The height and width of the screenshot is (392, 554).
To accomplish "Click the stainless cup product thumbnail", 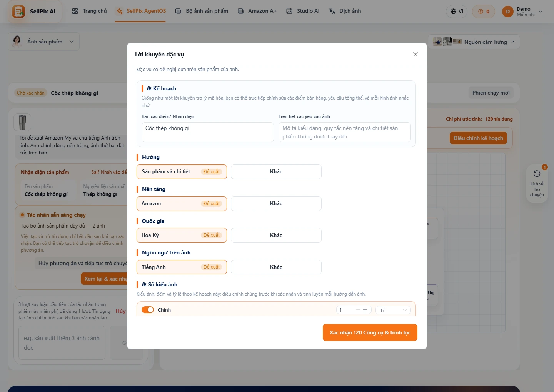I will click(22, 123).
